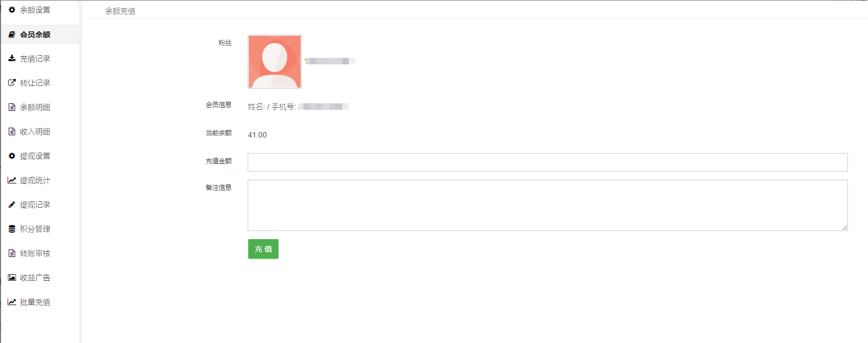Click the fan avatar thumbnail
The width and height of the screenshot is (868, 343).
coord(275,62)
